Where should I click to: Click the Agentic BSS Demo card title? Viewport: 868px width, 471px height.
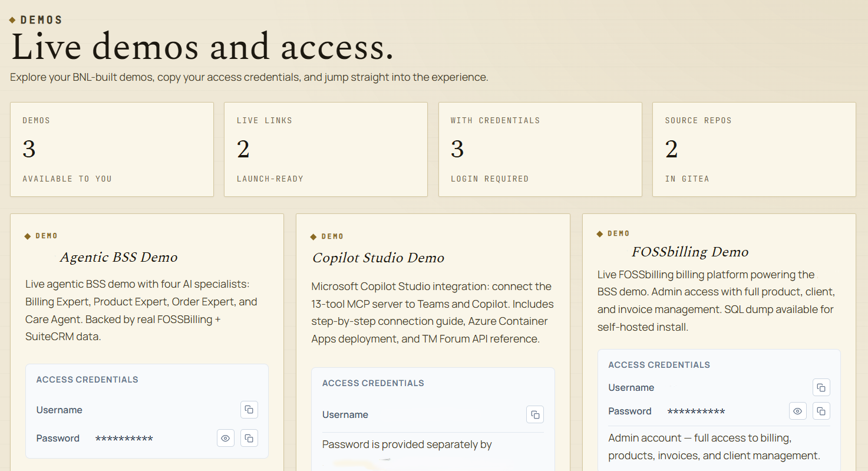coord(118,257)
